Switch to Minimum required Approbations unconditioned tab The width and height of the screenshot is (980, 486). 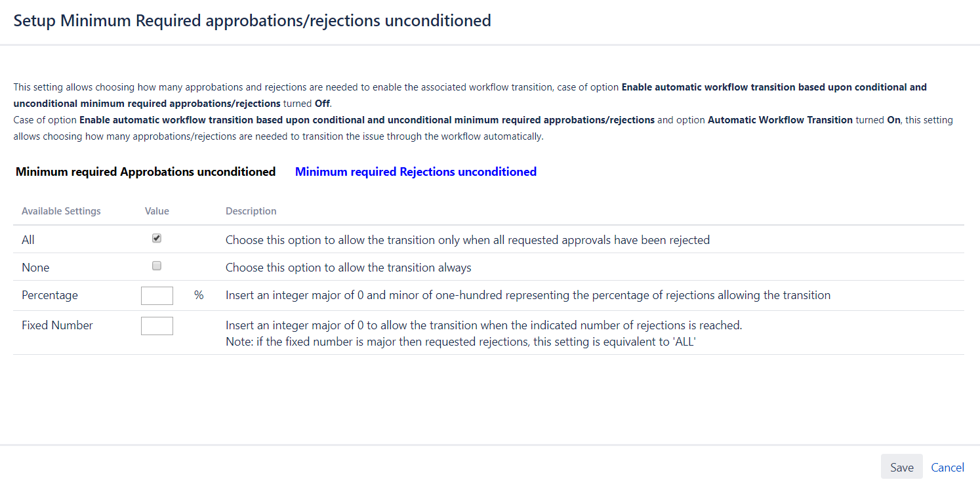[146, 172]
